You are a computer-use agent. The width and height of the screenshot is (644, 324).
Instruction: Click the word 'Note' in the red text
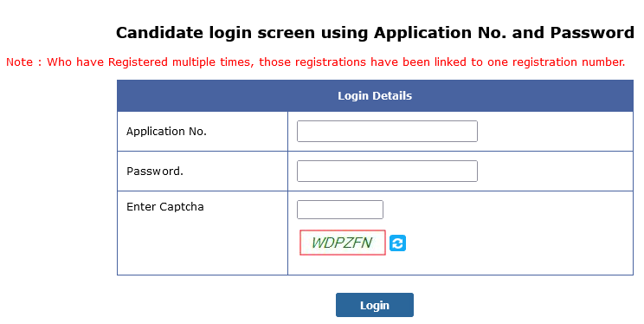[19, 62]
